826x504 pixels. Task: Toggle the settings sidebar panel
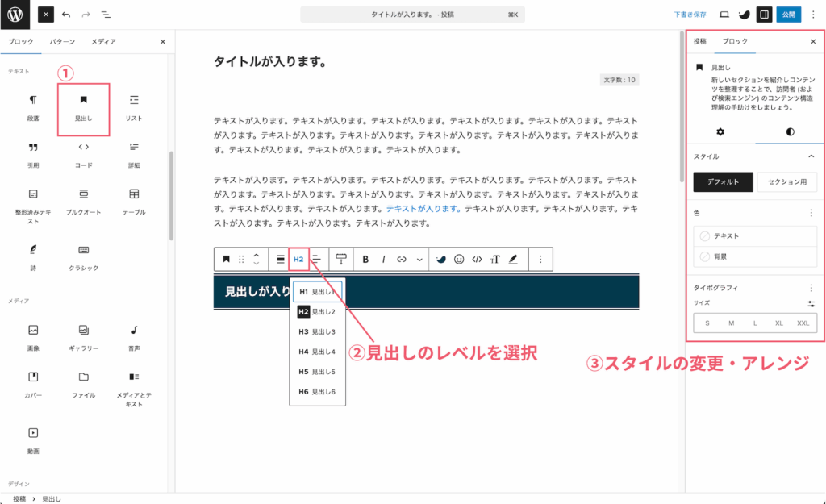coord(765,15)
